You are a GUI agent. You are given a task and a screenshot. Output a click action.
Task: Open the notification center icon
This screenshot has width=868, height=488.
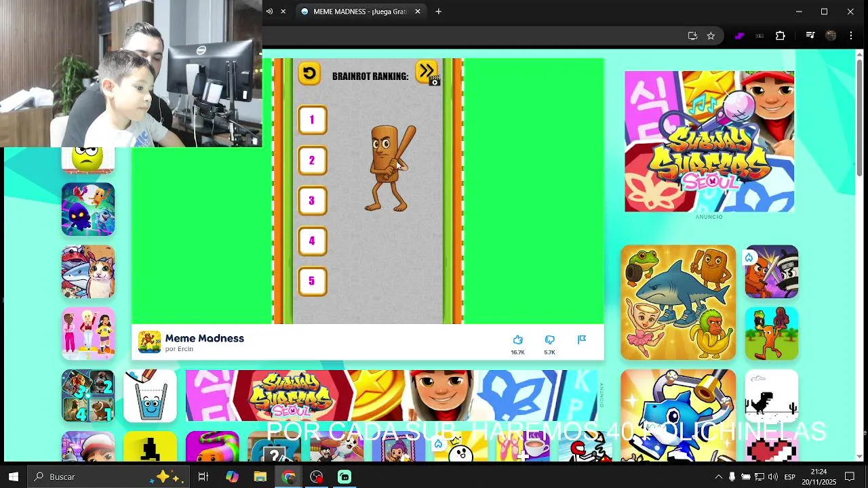coord(850,476)
